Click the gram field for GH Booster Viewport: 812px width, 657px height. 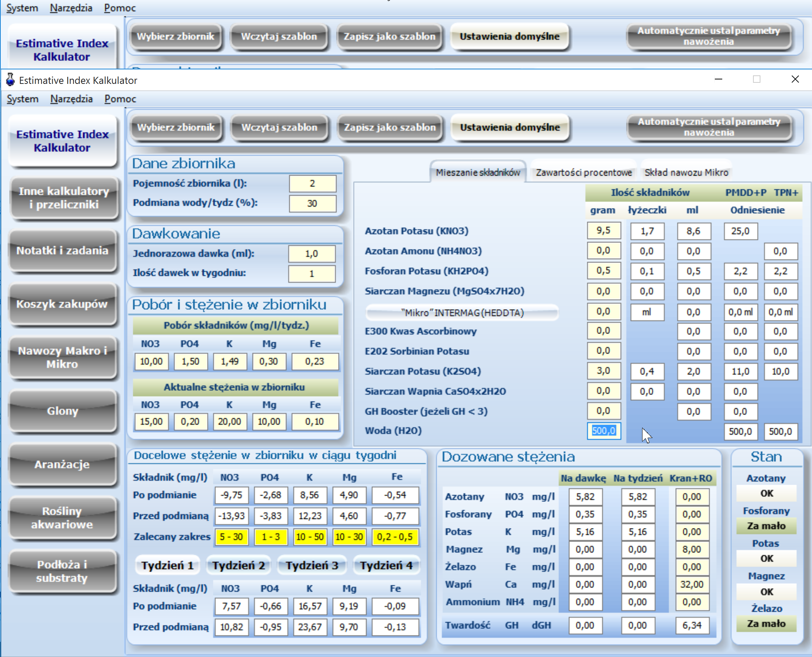[x=604, y=411]
